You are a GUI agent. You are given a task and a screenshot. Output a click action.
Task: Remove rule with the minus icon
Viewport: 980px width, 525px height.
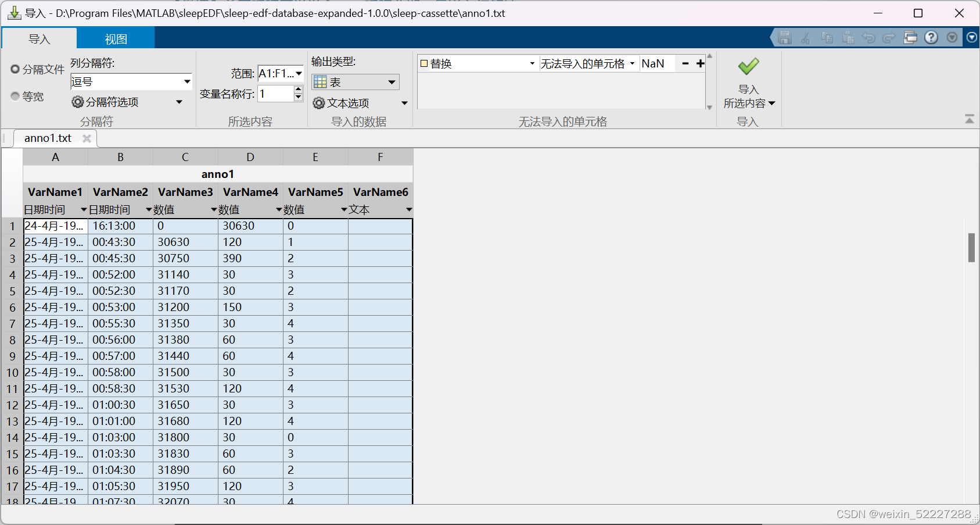click(x=685, y=63)
